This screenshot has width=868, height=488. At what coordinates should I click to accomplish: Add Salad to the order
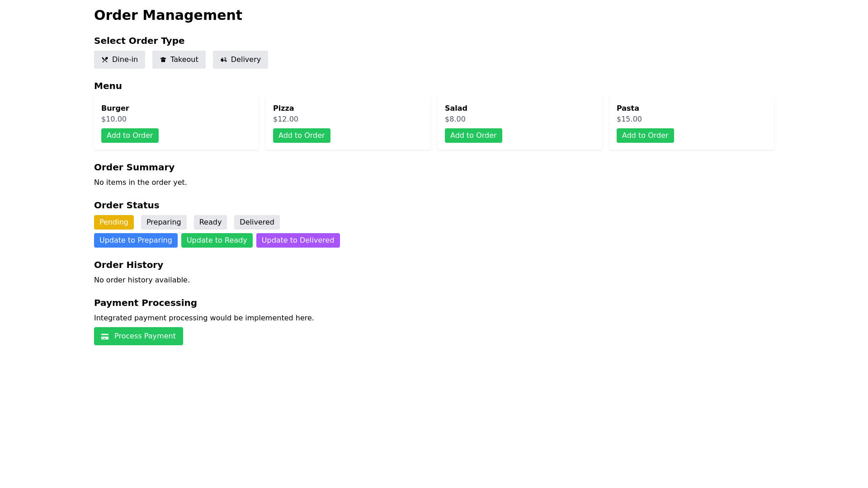point(473,135)
